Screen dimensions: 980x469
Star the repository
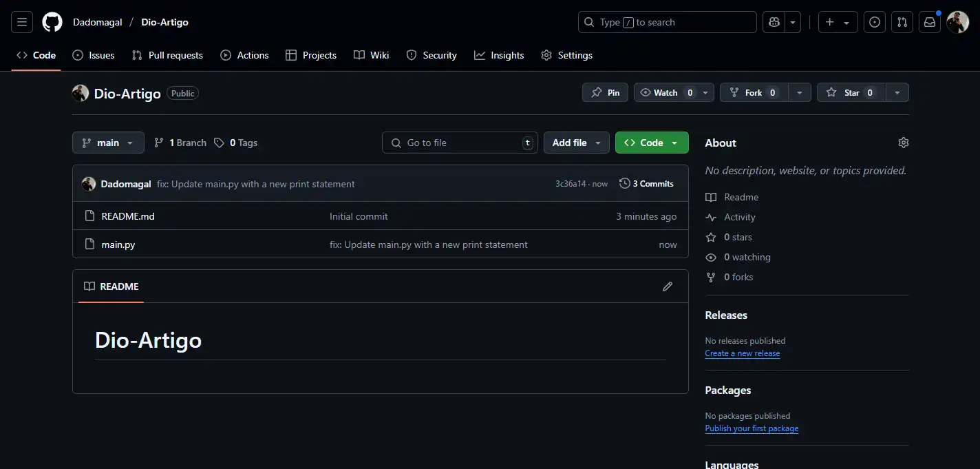pyautogui.click(x=851, y=92)
